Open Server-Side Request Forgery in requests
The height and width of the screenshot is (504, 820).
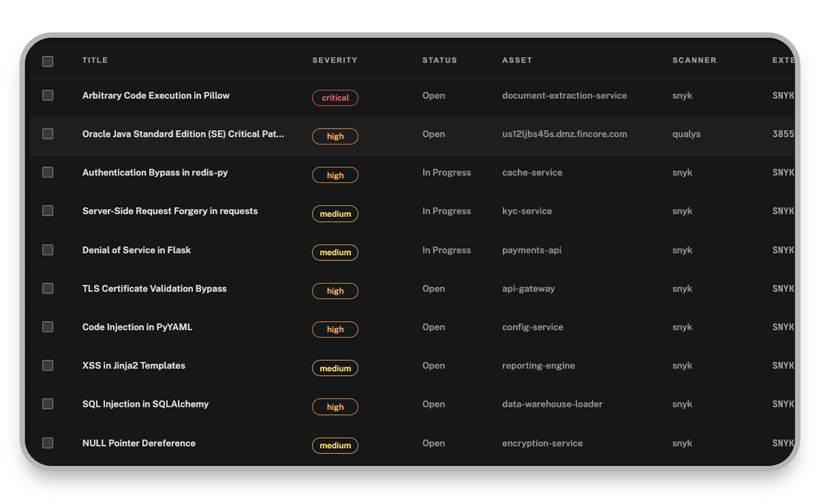[170, 211]
